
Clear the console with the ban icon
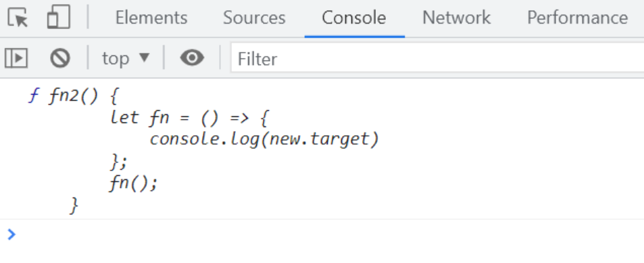(x=60, y=58)
